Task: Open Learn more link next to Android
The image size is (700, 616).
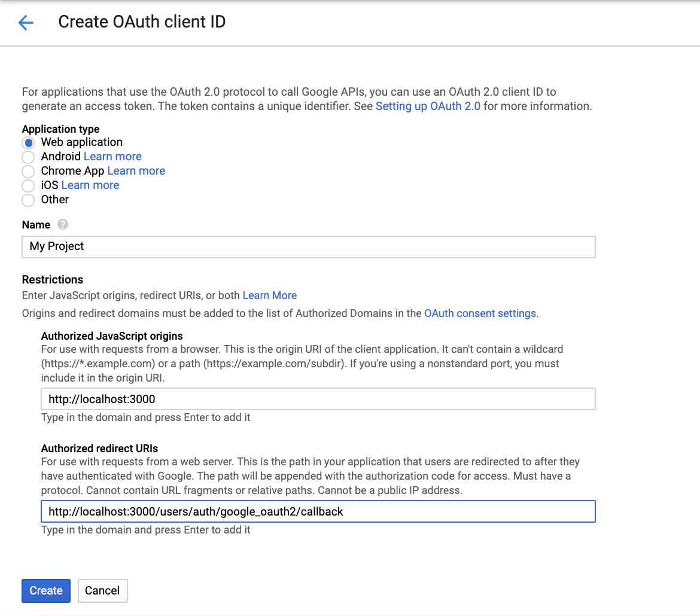Action: [112, 157]
